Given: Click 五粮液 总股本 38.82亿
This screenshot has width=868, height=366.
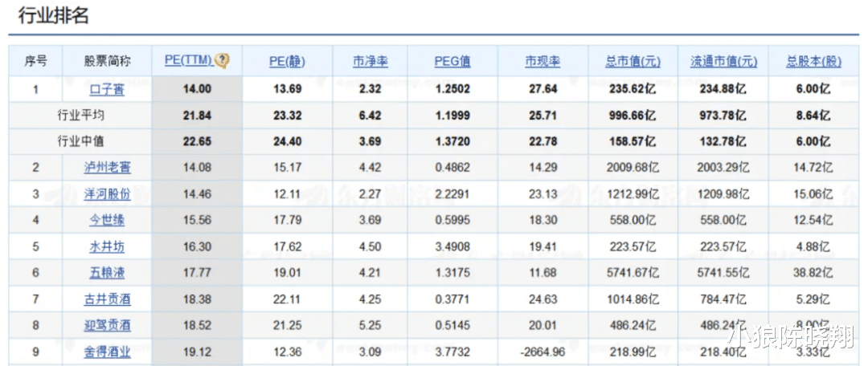Looking at the screenshot, I should [813, 273].
